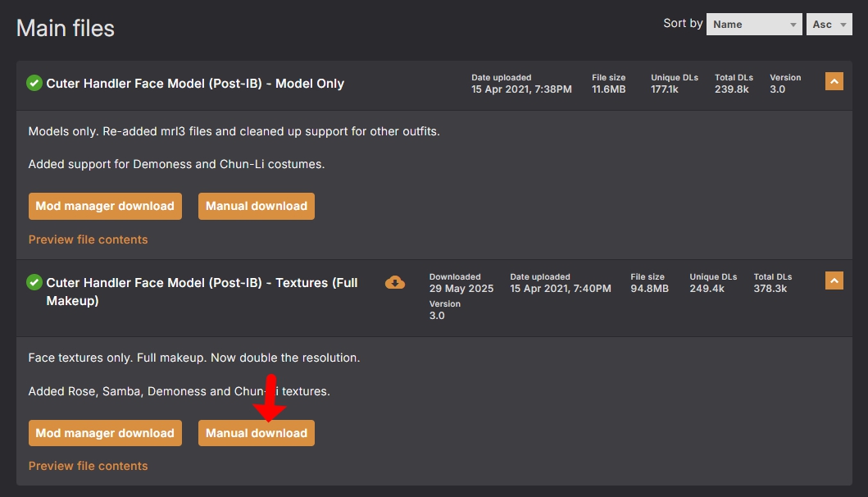
Task: Click the Main files heading
Action: (x=66, y=28)
